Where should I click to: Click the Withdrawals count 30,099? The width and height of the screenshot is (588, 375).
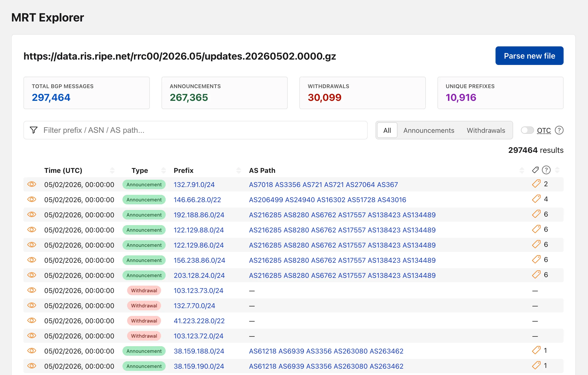(324, 97)
